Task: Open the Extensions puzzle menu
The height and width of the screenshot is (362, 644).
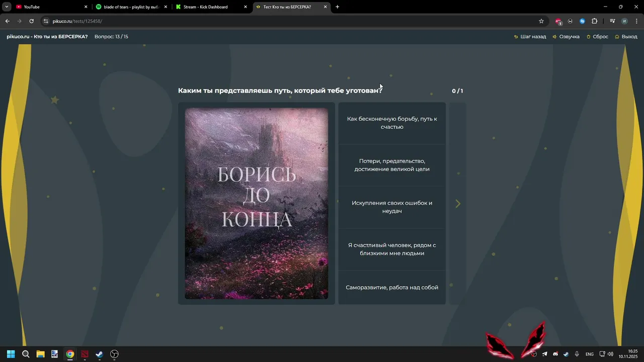Action: pos(594,21)
